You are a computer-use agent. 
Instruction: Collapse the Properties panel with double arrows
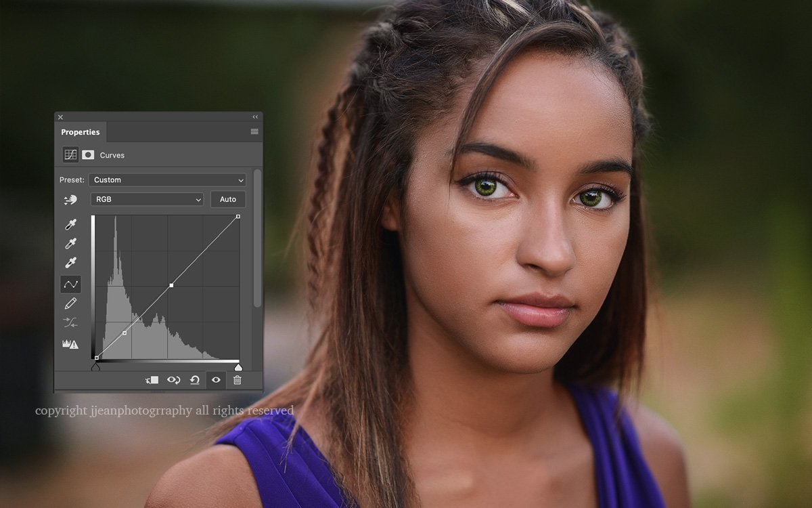coord(255,117)
